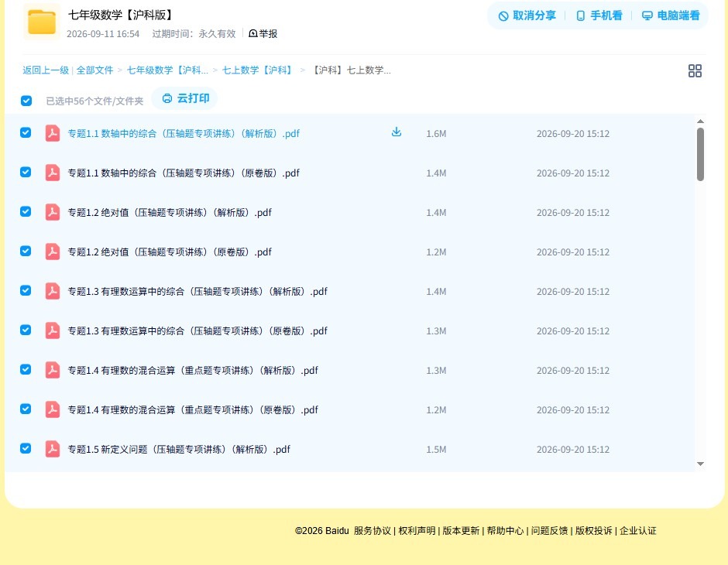Uncheck 专题1.4 解析版 checkbox
This screenshot has height=565, width=728.
tap(26, 369)
